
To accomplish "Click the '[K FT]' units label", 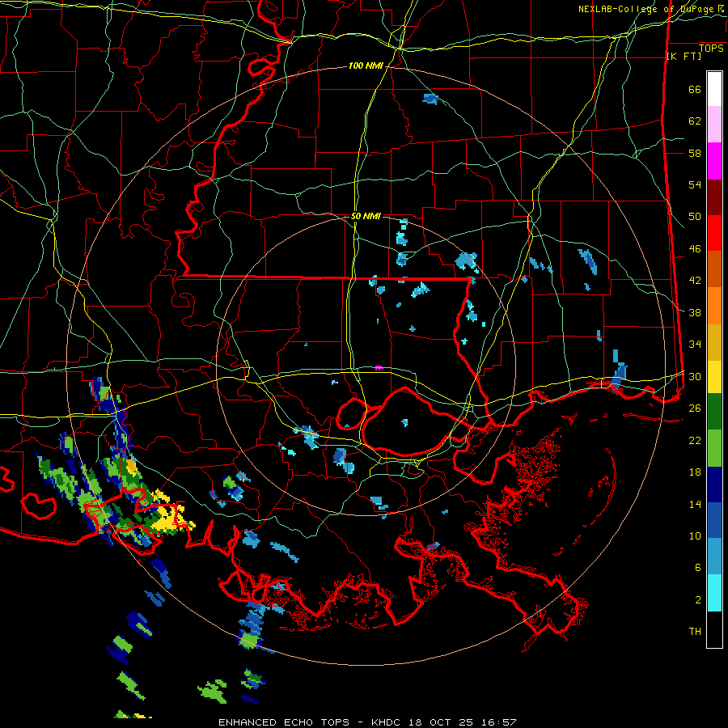I will pyautogui.click(x=684, y=56).
